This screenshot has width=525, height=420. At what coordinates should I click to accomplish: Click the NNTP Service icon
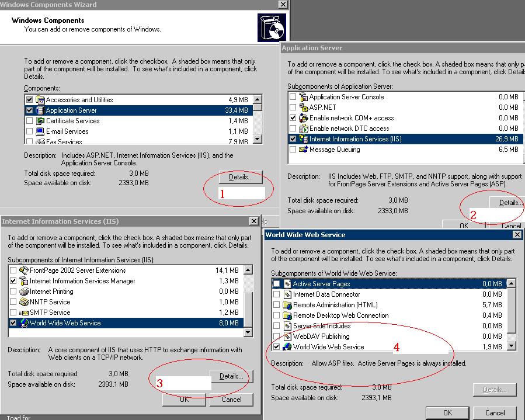(x=24, y=302)
